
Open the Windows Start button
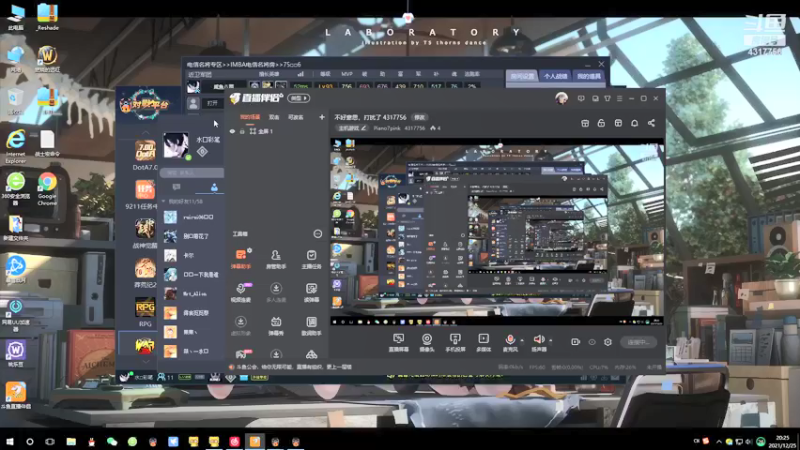(x=10, y=441)
